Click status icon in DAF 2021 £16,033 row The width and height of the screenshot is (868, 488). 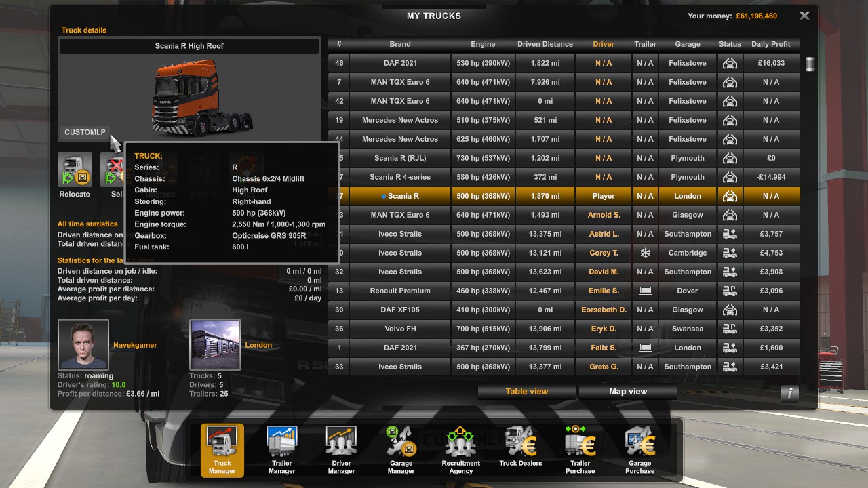click(x=730, y=63)
